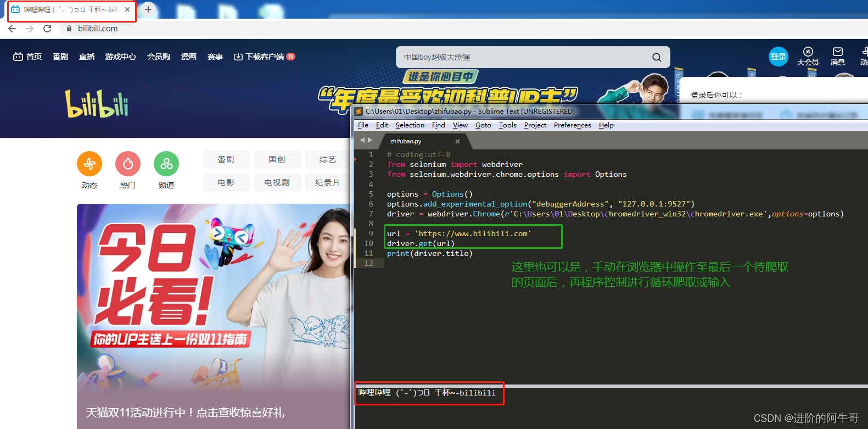The image size is (868, 429).
Task: Click the console output '哔哩哔哩' text line
Action: pos(427,393)
